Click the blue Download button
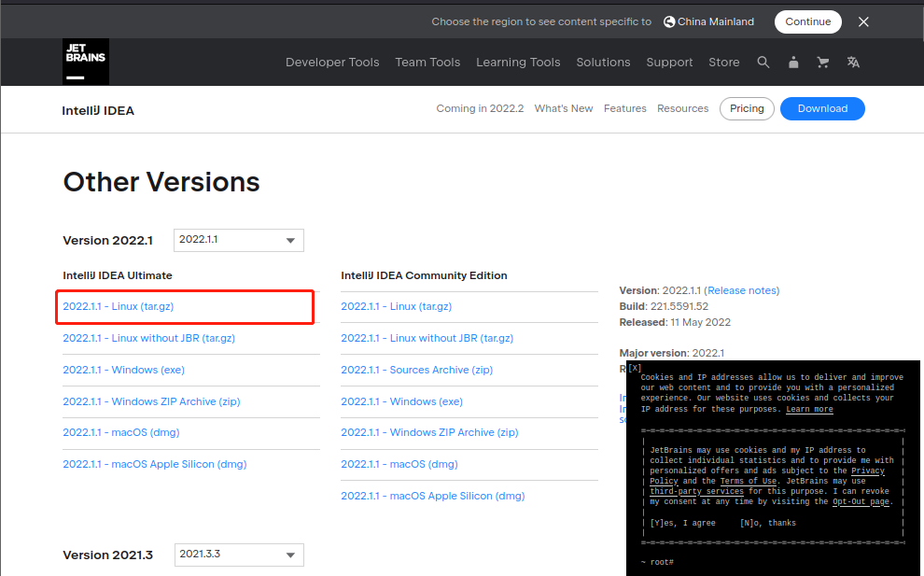Screen dimensions: 924x576 [x=822, y=108]
